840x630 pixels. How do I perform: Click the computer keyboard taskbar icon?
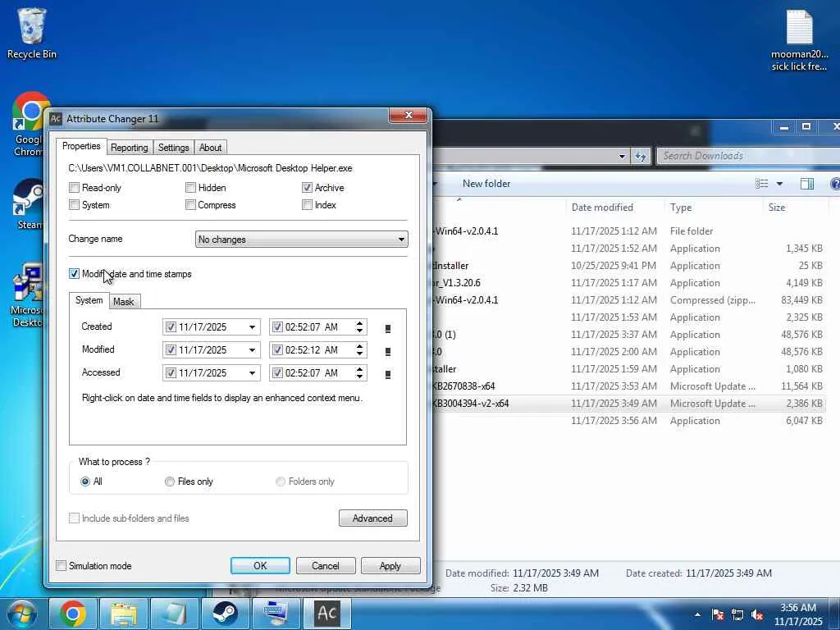[x=276, y=614]
